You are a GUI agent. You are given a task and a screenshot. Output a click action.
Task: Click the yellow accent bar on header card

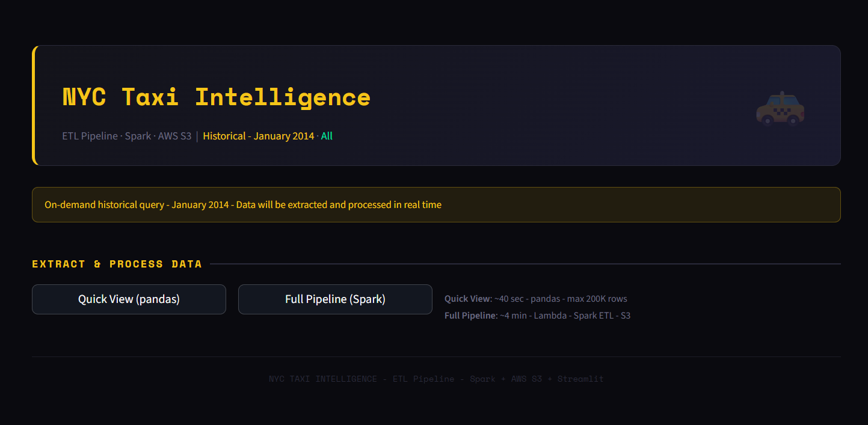click(x=34, y=105)
